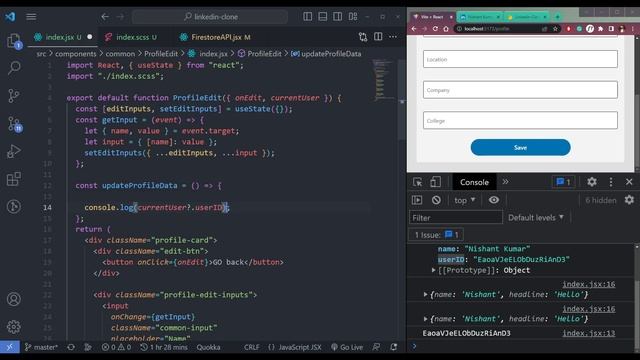
Task: Click the Company input field
Action: 520,90
